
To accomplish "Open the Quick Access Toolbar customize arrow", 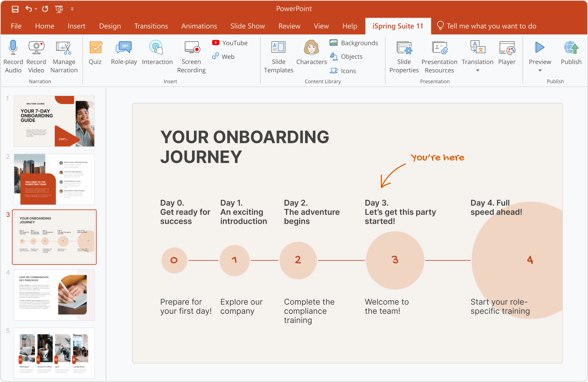I will click(x=72, y=9).
